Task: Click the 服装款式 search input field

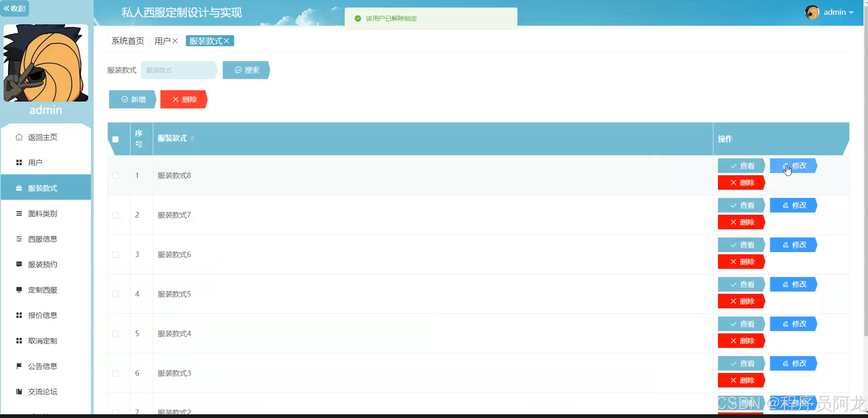Action: point(179,70)
